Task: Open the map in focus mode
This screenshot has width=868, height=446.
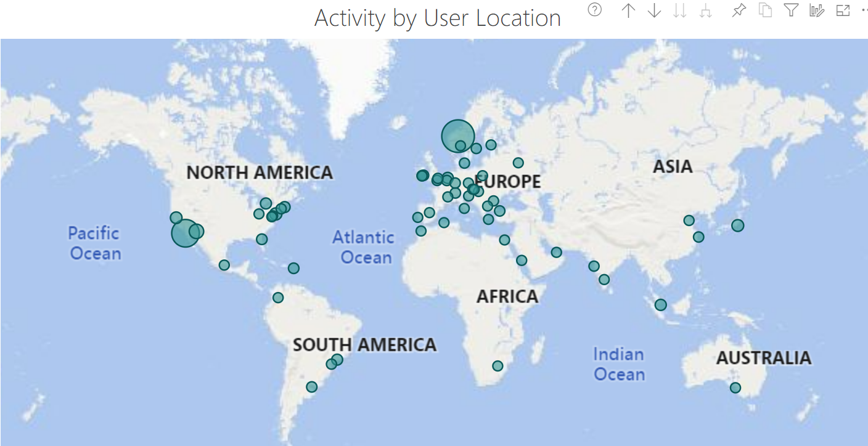Action: pos(843,10)
